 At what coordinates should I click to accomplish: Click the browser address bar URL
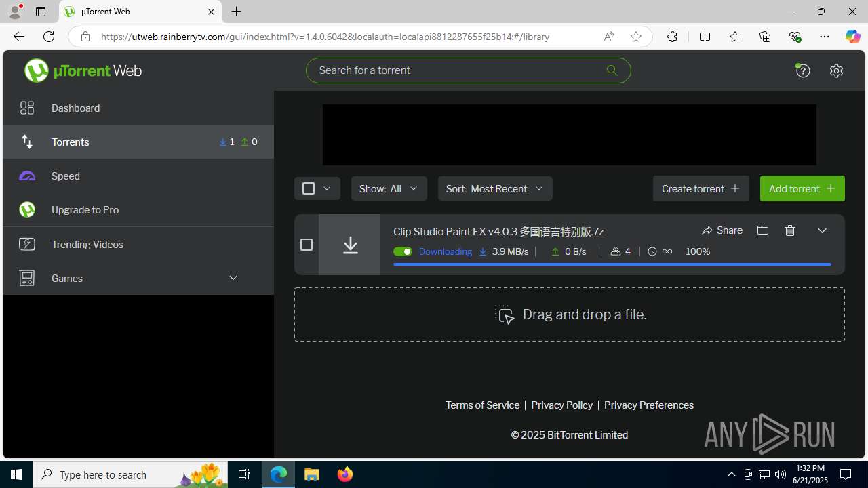pos(325,37)
